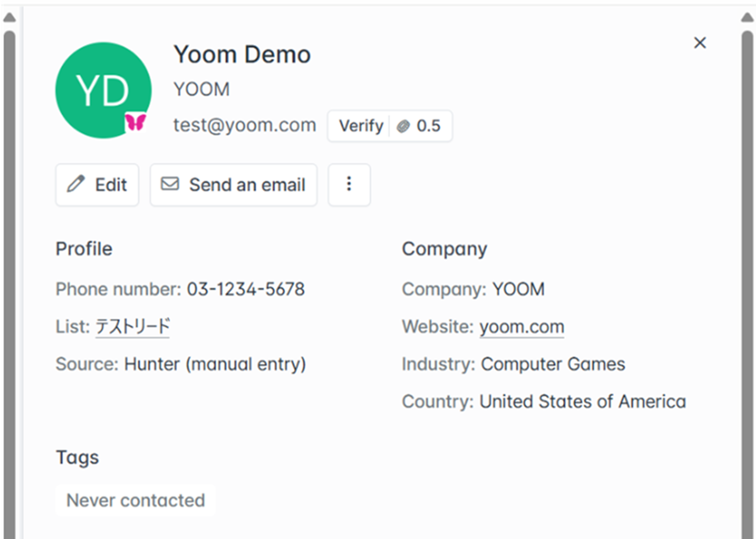Click the credit coin icon beside 0.5
The width and height of the screenshot is (756, 539).
tap(403, 126)
